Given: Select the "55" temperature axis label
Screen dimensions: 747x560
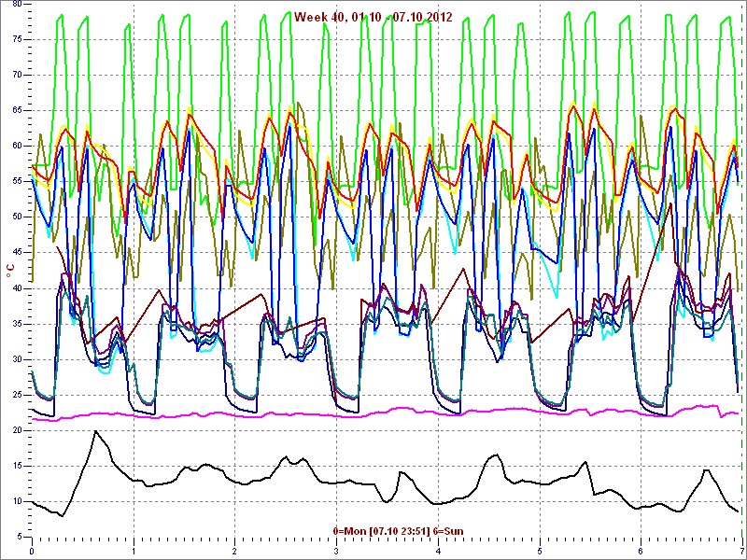Looking at the screenshot, I should click(x=17, y=181).
